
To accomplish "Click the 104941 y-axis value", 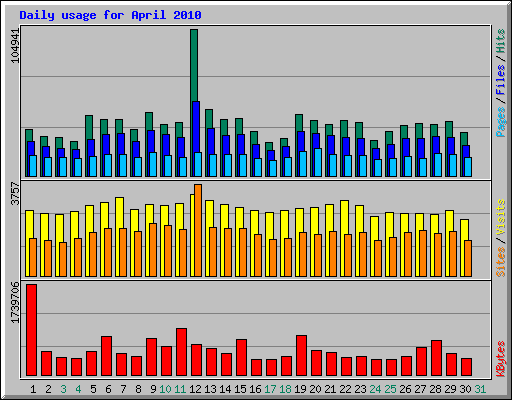I will click(15, 46).
